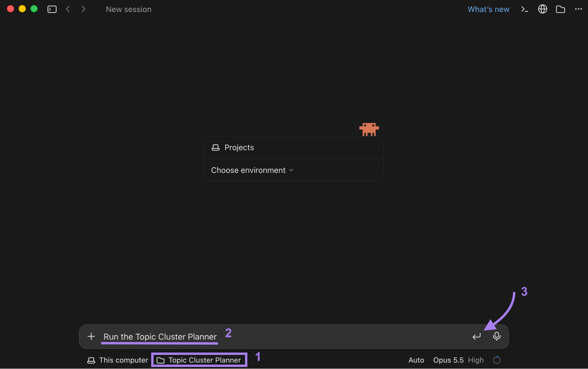The width and height of the screenshot is (588, 369).
Task: Toggle the sidebar panel icon
Action: pos(52,9)
